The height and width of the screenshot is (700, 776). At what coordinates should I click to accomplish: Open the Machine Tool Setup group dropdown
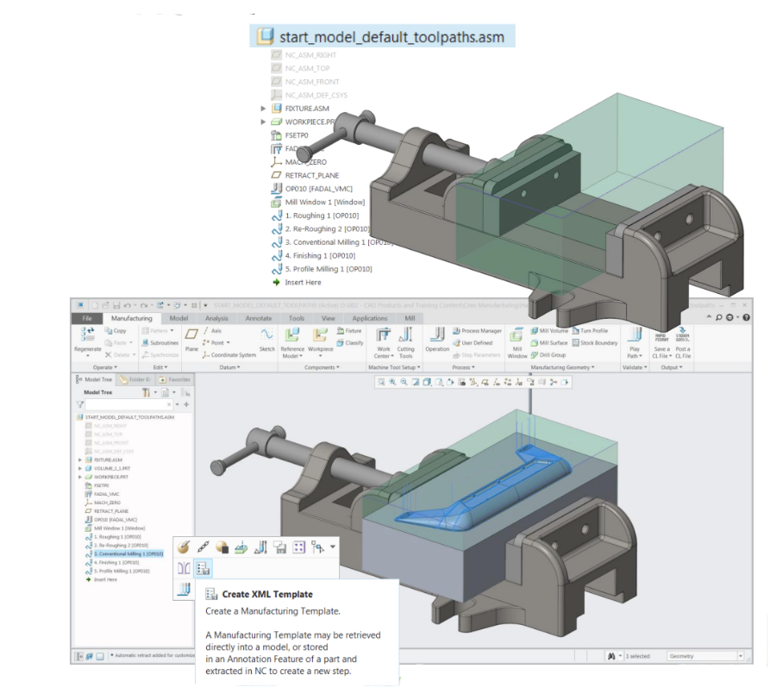[x=394, y=367]
